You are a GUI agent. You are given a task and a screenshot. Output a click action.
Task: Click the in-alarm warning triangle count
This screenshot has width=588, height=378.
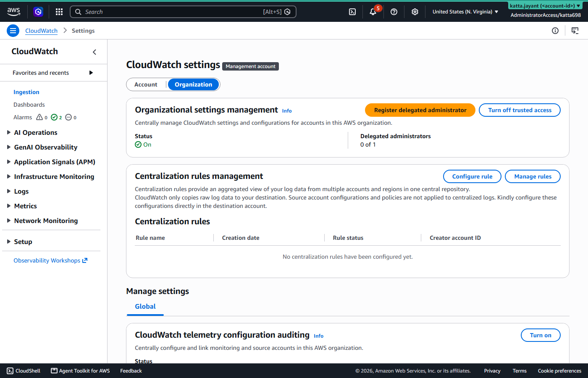tap(42, 118)
